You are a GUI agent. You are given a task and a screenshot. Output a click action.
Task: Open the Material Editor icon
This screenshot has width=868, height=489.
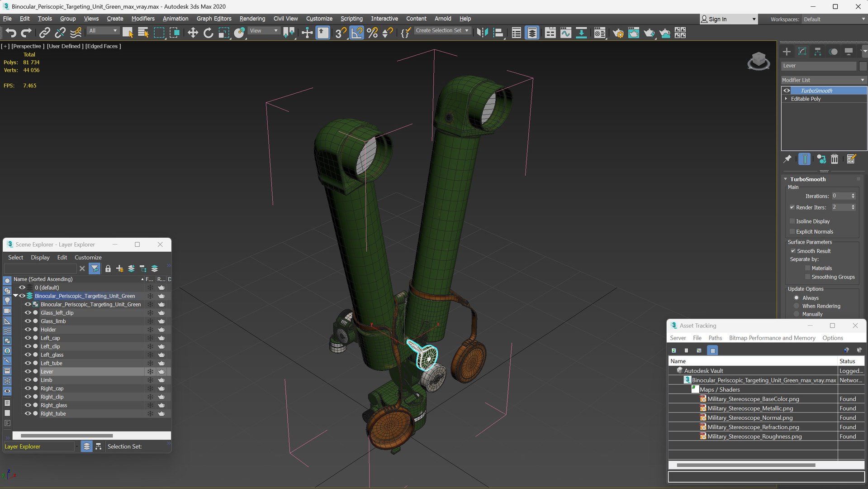[x=599, y=33]
